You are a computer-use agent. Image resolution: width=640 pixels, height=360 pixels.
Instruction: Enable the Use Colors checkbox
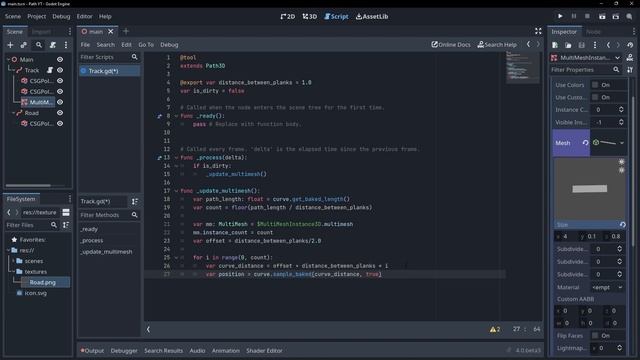(595, 85)
